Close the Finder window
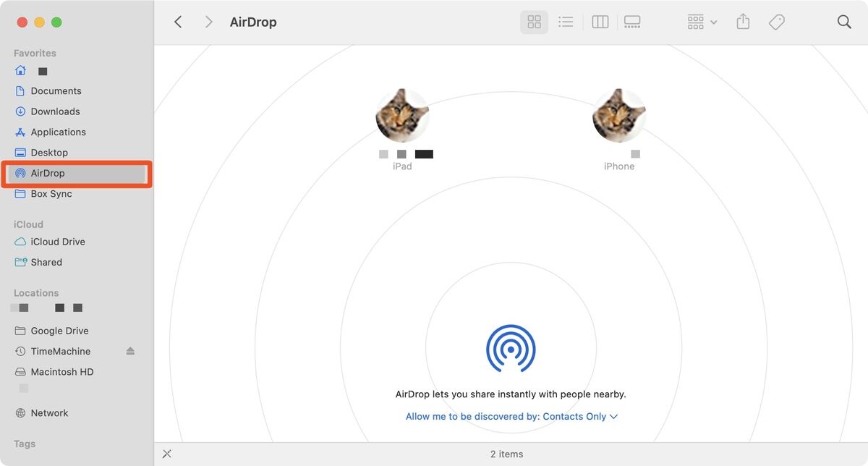Image resolution: width=868 pixels, height=466 pixels. coord(22,22)
